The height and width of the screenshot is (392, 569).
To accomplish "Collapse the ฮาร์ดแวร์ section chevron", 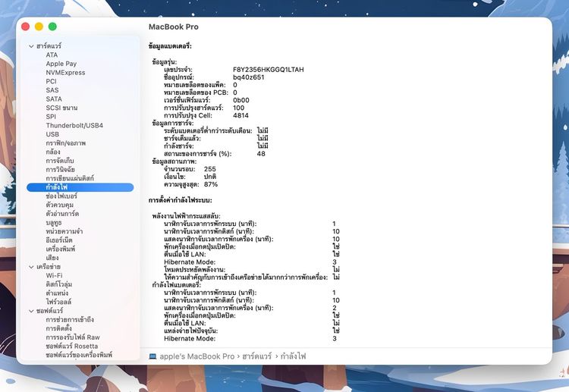I will [x=31, y=46].
